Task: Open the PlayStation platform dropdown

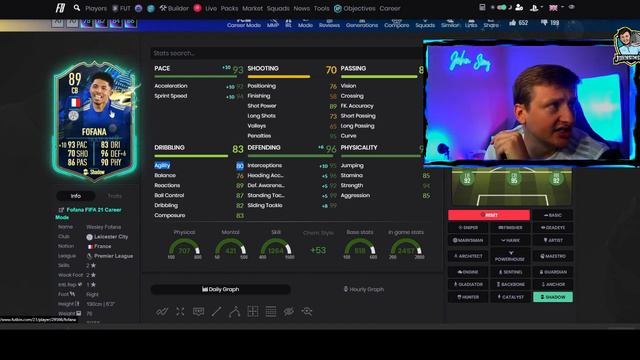Action: click(x=536, y=8)
